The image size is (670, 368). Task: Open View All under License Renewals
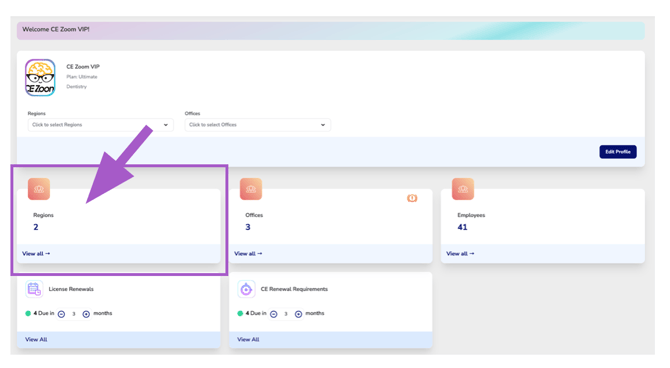pyautogui.click(x=36, y=339)
